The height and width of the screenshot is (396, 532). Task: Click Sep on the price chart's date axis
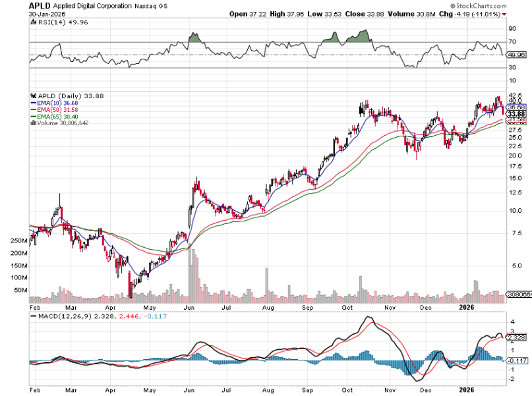tap(307, 308)
